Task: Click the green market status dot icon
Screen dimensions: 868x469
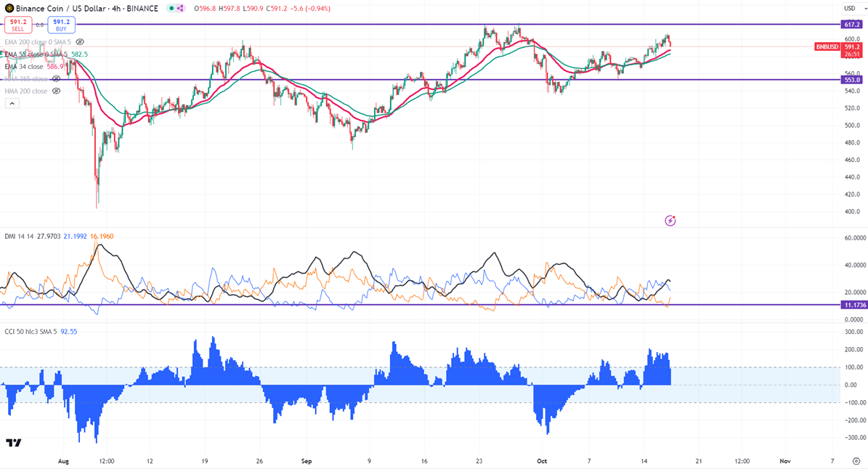Action: pos(171,8)
